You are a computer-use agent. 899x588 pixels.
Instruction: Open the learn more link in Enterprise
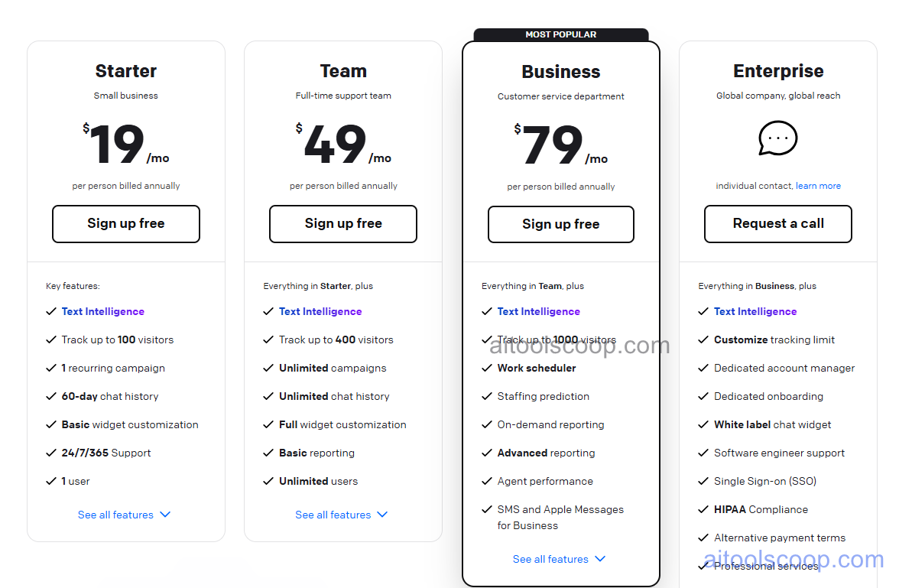(818, 185)
